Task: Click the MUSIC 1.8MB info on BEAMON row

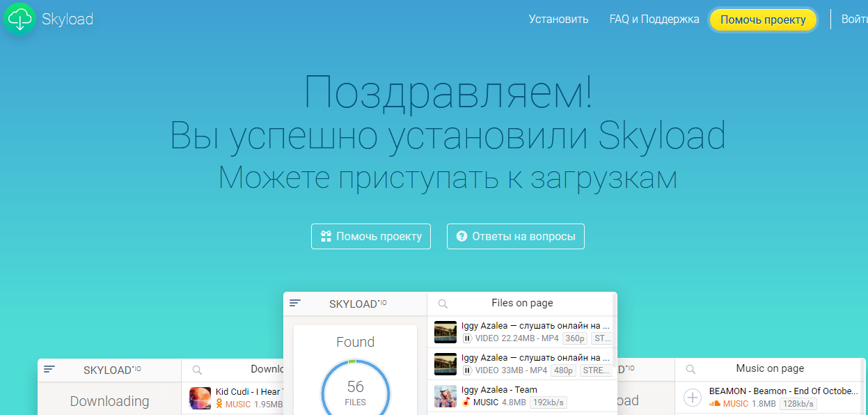Action: point(750,404)
